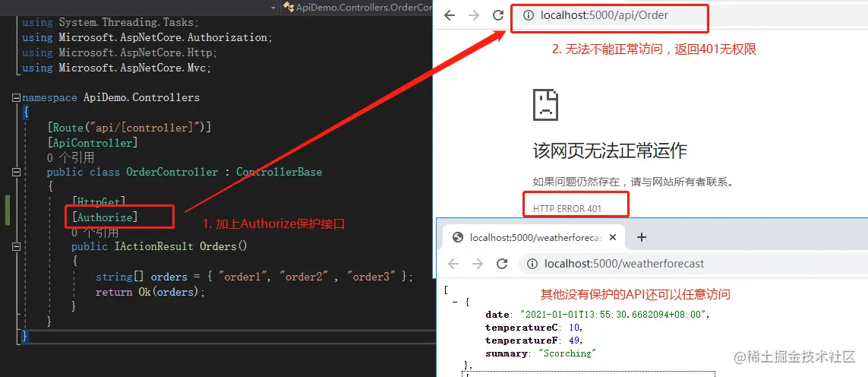Click the '0 个引用' lens above class OrderController
This screenshot has height=377, width=868.
click(x=71, y=157)
